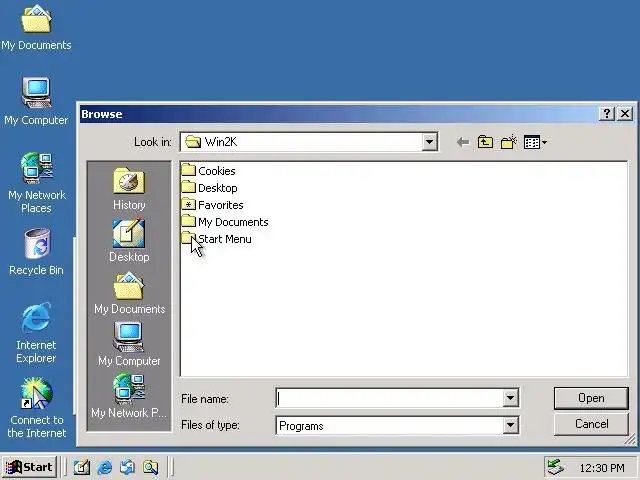The image size is (640, 480).
Task: Click Show Desktop in Quick Launch
Action: click(x=82, y=467)
